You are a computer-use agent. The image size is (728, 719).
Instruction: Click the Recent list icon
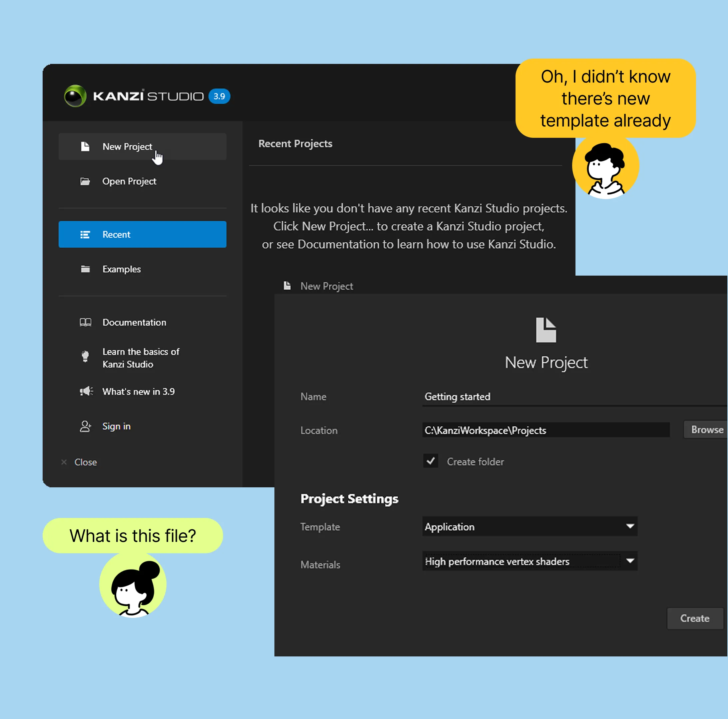pos(85,235)
